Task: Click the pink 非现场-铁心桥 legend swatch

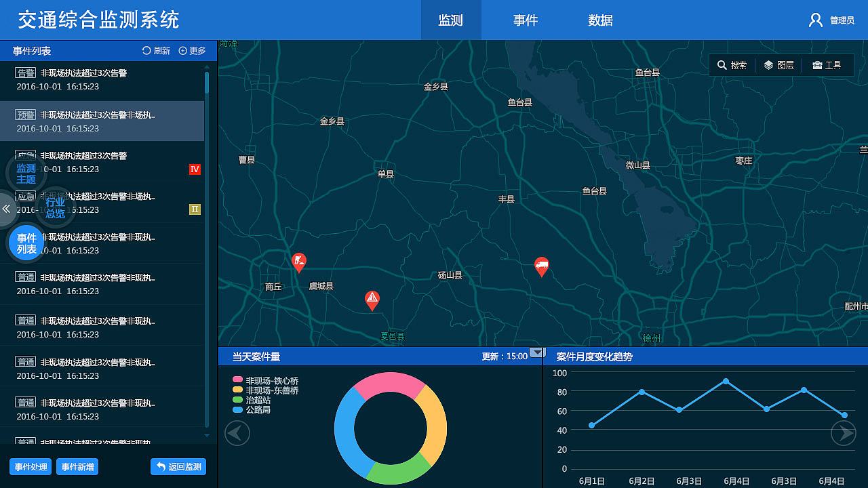Action: tap(237, 380)
